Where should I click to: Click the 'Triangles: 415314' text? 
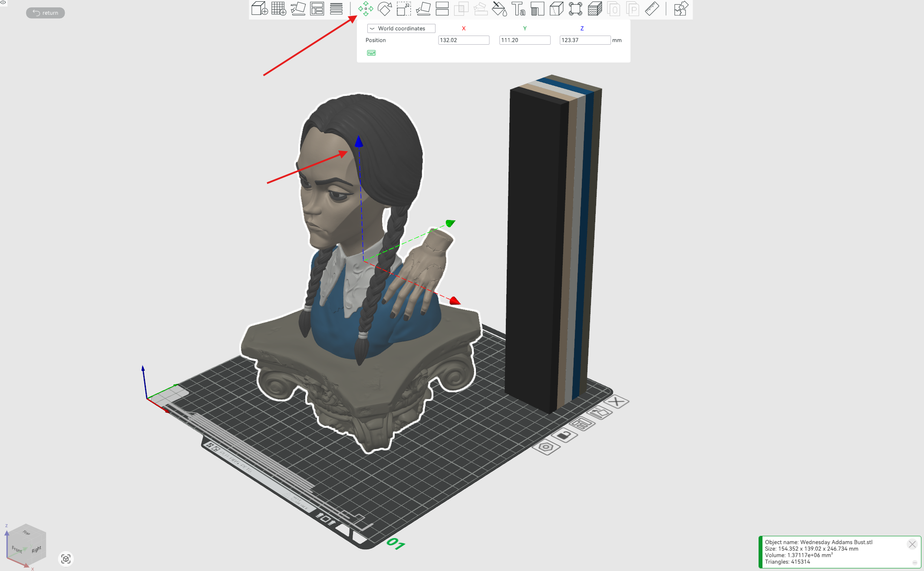coord(787,561)
